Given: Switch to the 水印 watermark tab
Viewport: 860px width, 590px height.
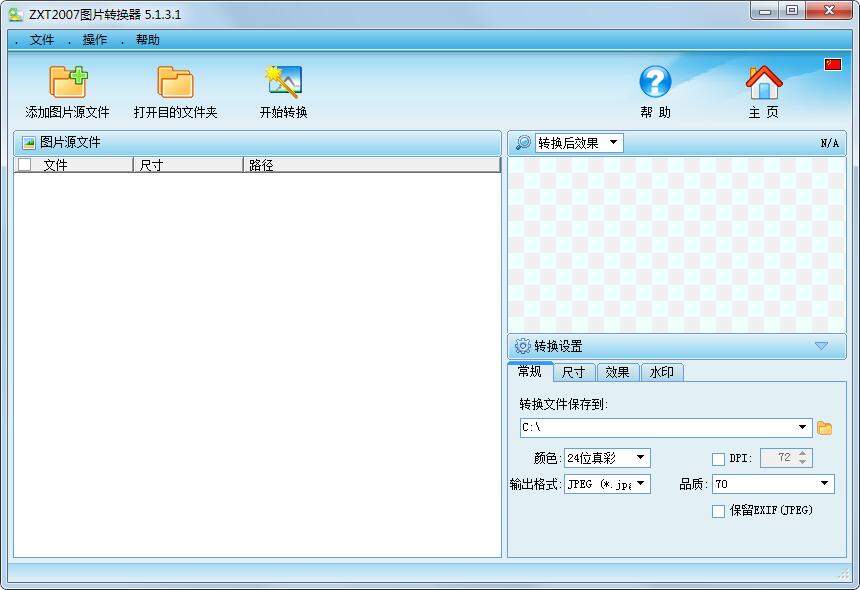Looking at the screenshot, I should click(x=662, y=371).
